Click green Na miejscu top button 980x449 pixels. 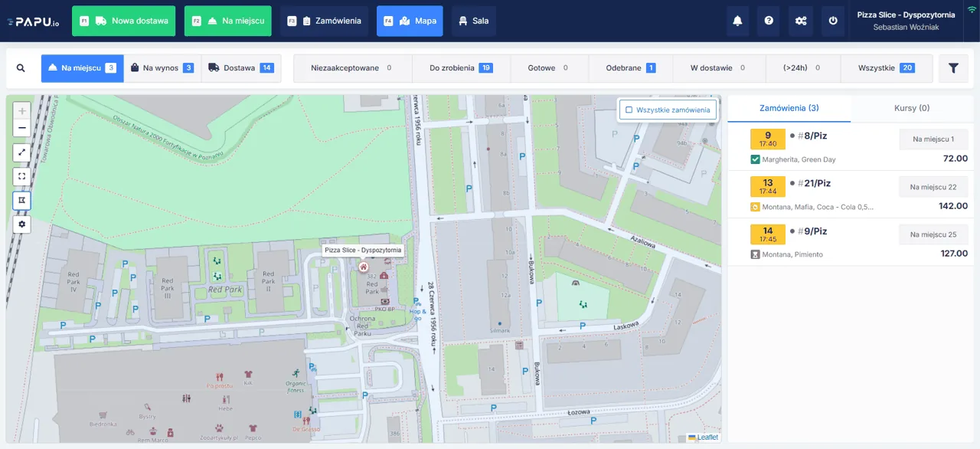(x=227, y=21)
